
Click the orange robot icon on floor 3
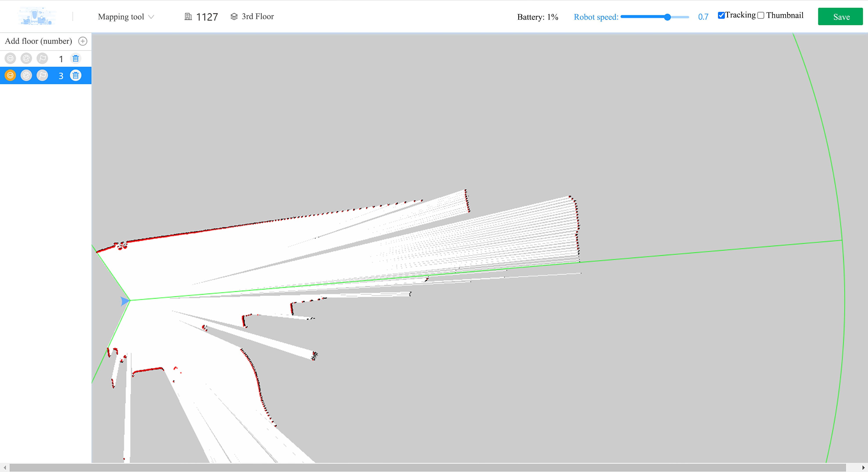10,75
